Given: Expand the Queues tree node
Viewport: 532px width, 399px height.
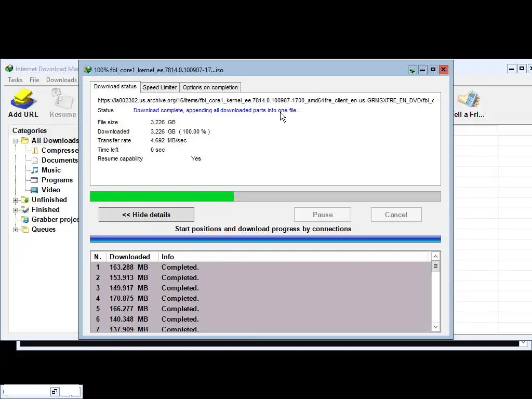Looking at the screenshot, I should (15, 230).
